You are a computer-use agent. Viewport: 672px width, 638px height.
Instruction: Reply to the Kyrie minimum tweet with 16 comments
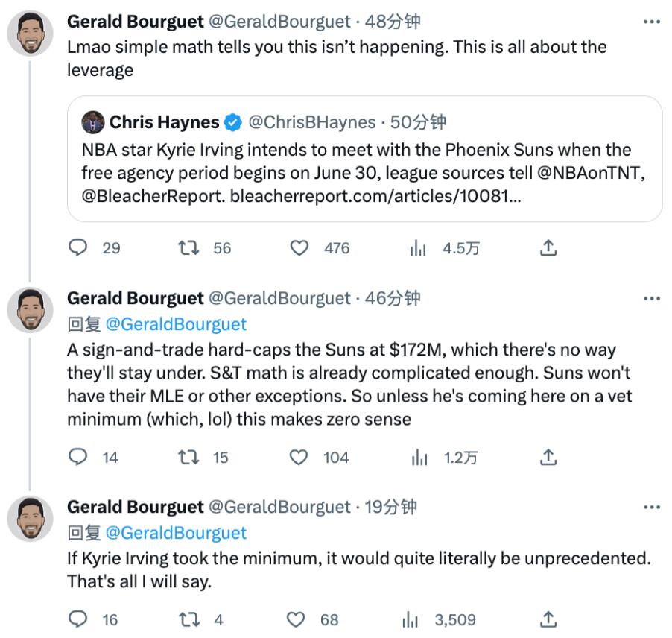click(78, 619)
